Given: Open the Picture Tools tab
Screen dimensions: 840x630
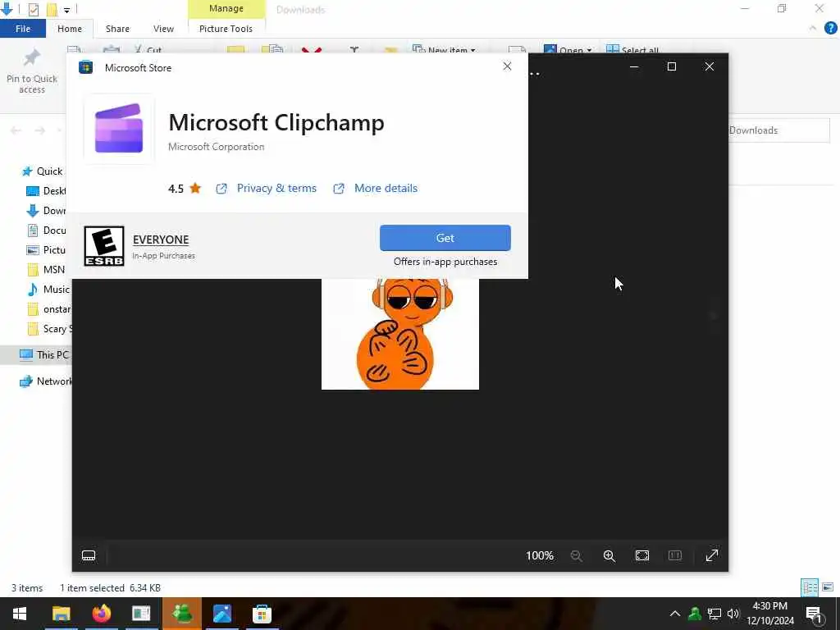Looking at the screenshot, I should [x=226, y=29].
